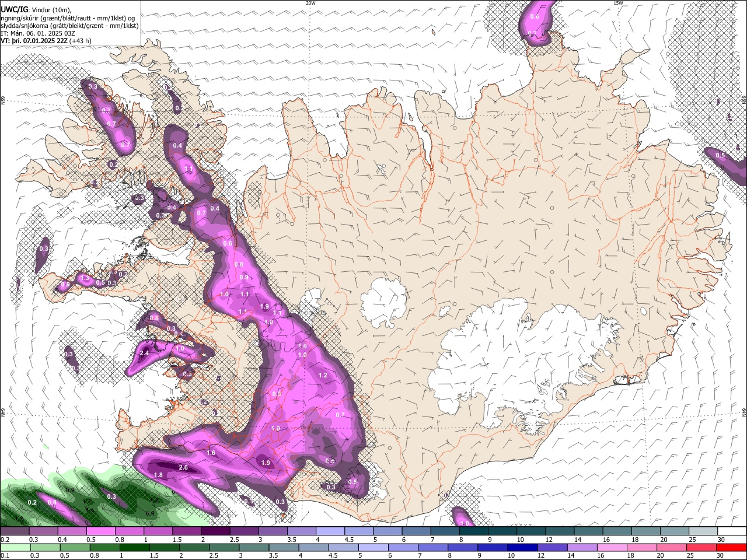Click the "0.2" label in the top legend row
Viewport: 747px width, 560px height.
pos(5,540)
